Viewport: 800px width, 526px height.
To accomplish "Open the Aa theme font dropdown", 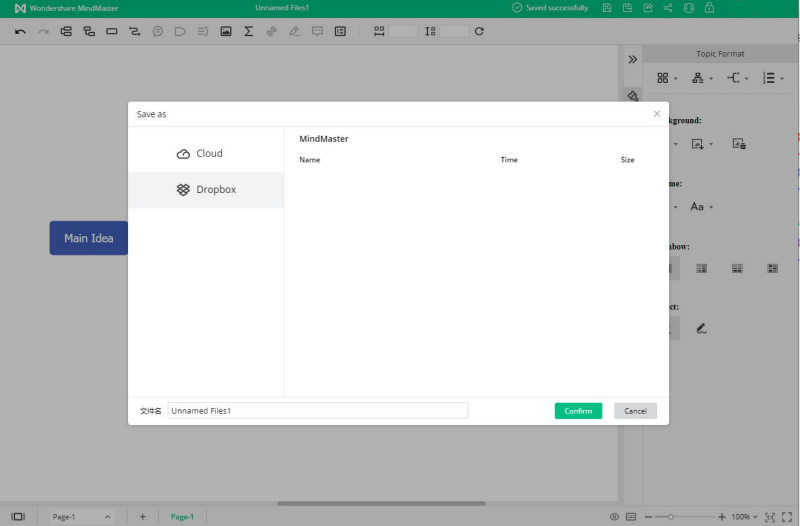I will tap(701, 207).
